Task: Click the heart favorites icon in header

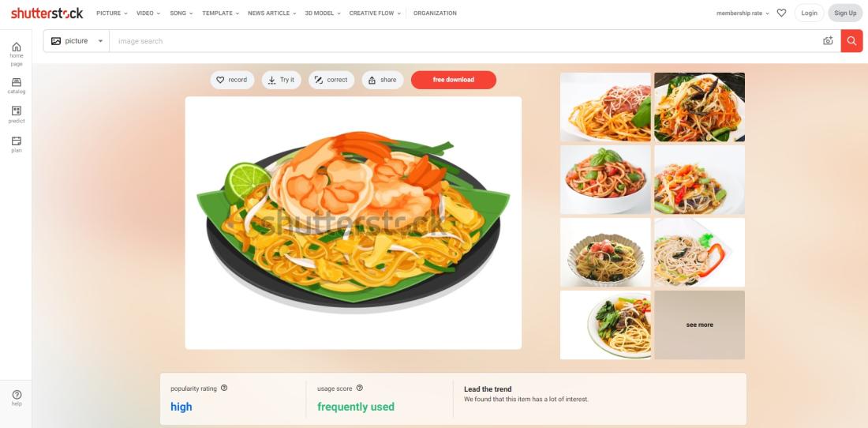Action: [x=781, y=13]
